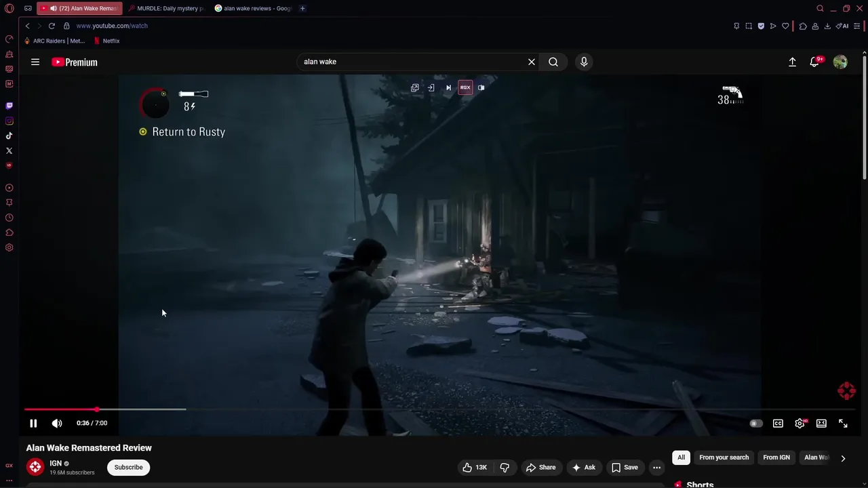The width and height of the screenshot is (868, 488).
Task: Open history clock in sidebar
Action: tap(9, 218)
